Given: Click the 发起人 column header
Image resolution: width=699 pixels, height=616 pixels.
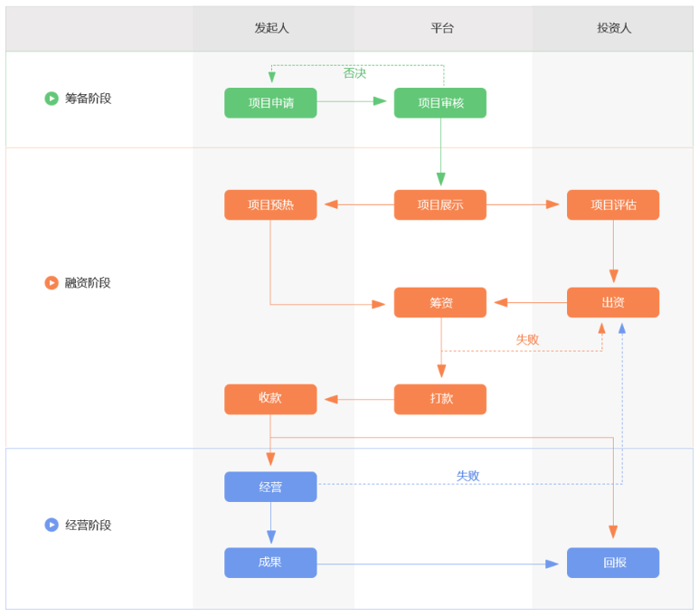Looking at the screenshot, I should pyautogui.click(x=271, y=29).
